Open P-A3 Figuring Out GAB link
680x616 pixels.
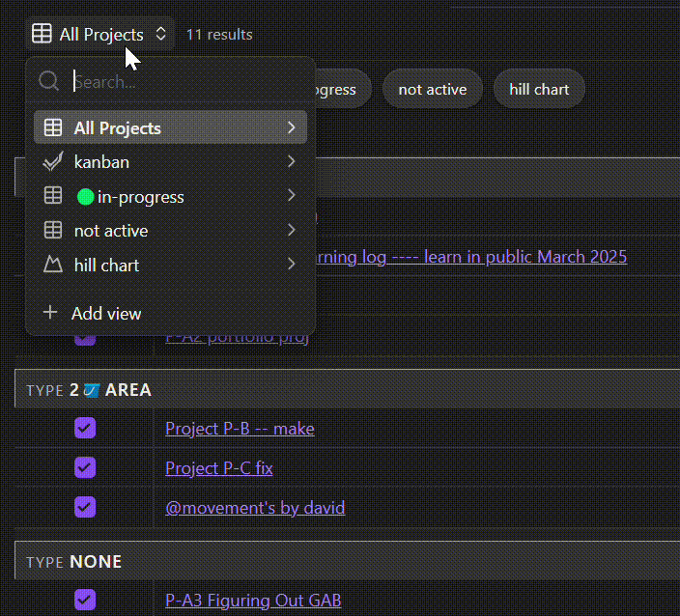click(253, 601)
